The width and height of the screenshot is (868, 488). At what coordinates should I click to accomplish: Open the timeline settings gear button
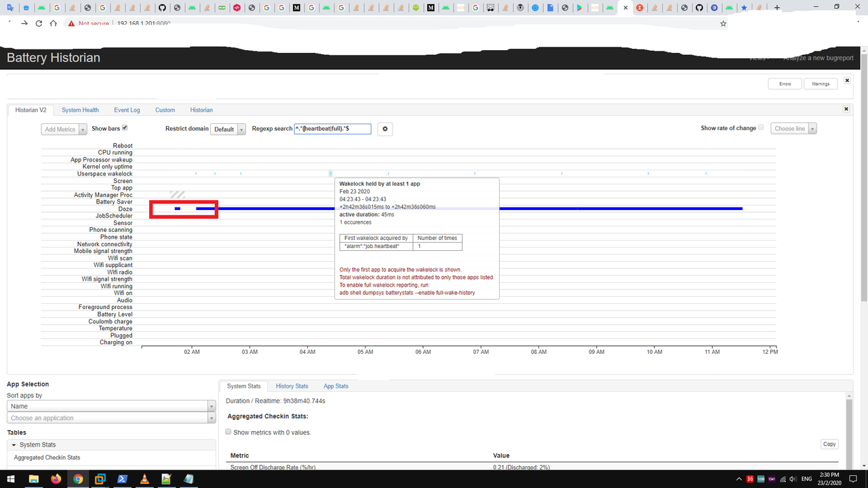(x=385, y=129)
